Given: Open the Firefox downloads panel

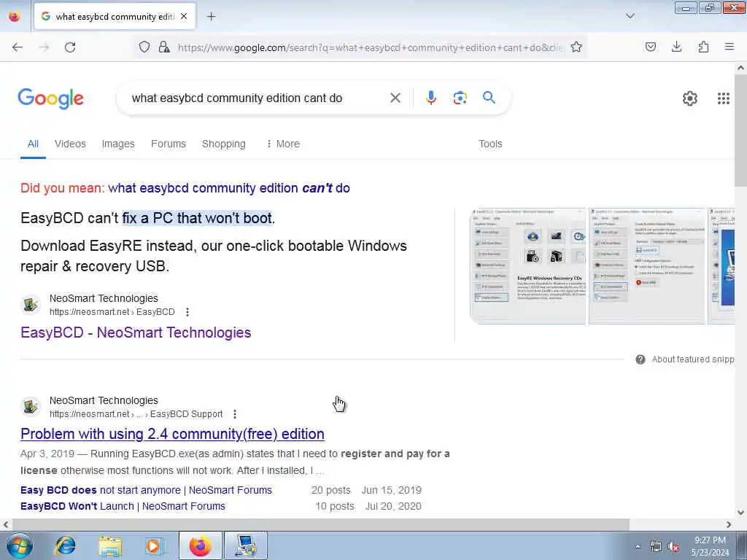Looking at the screenshot, I should click(676, 47).
